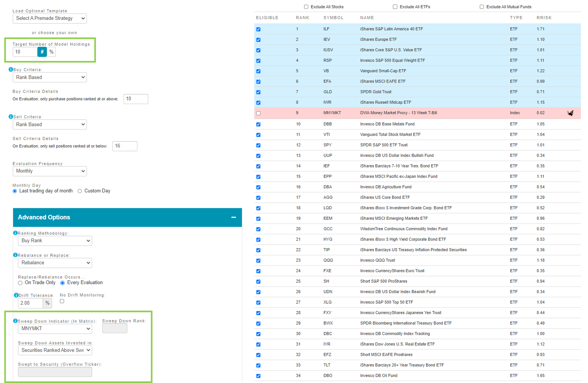Click DWA Money Market Proxy name
Image resolution: width=588 pixels, height=383 pixels.
coord(398,113)
